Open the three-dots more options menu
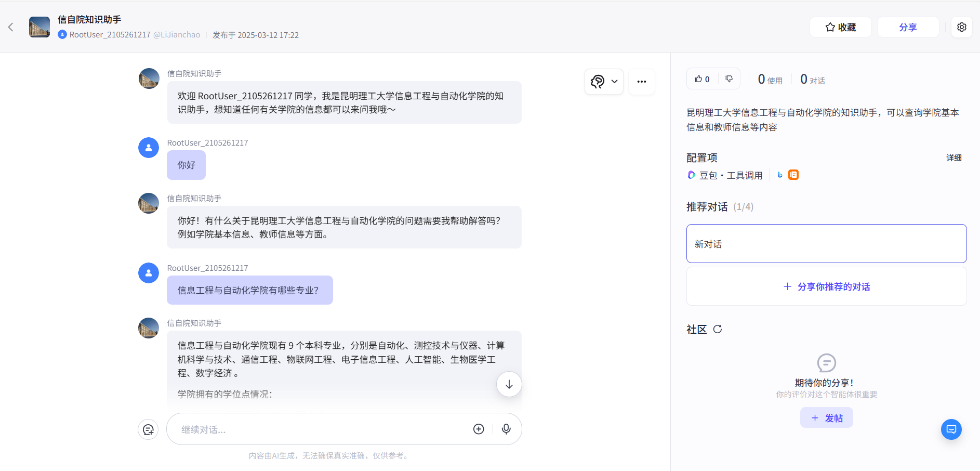The height and width of the screenshot is (471, 980). pos(641,82)
